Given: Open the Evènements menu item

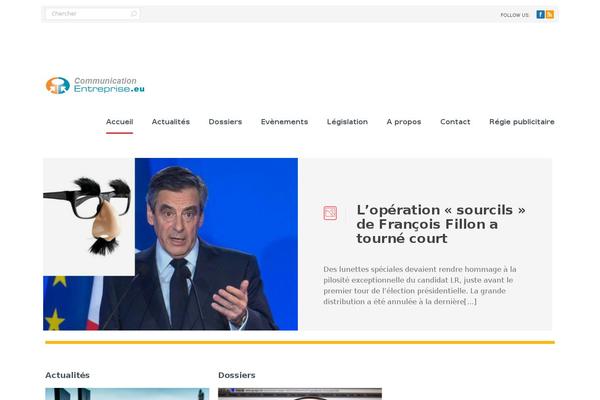Looking at the screenshot, I should (x=284, y=122).
